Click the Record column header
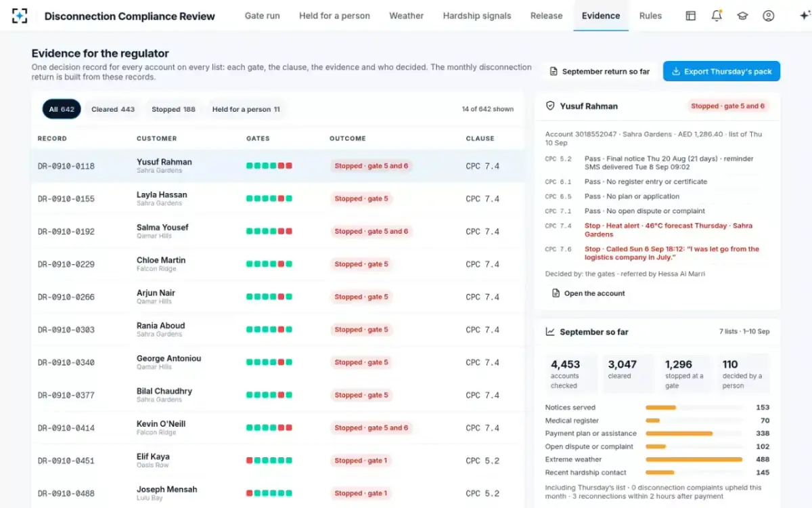 click(52, 138)
